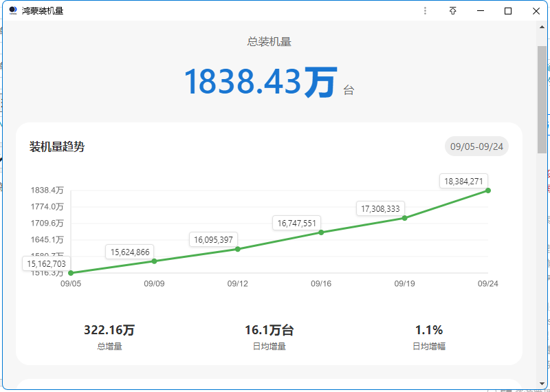Click the 日均增量 label

[269, 347]
